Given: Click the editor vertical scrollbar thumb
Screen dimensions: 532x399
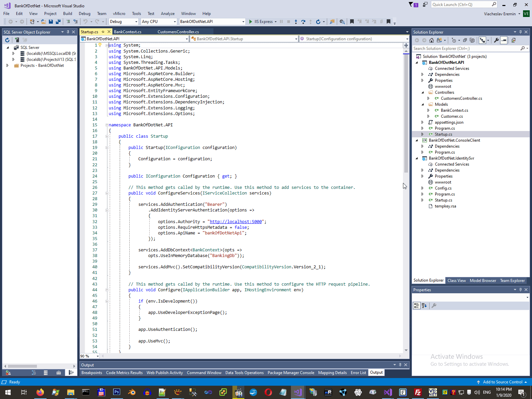Looking at the screenshot, I should point(406,113).
